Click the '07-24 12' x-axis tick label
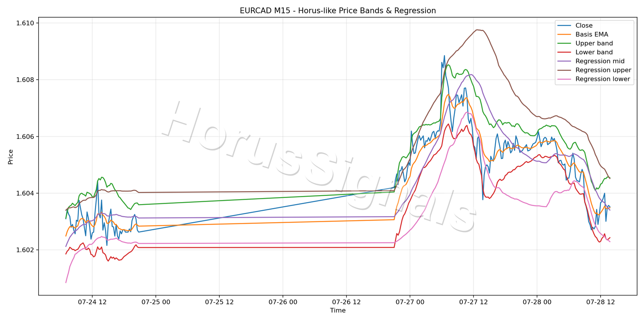644x322 pixels. pos(92,302)
